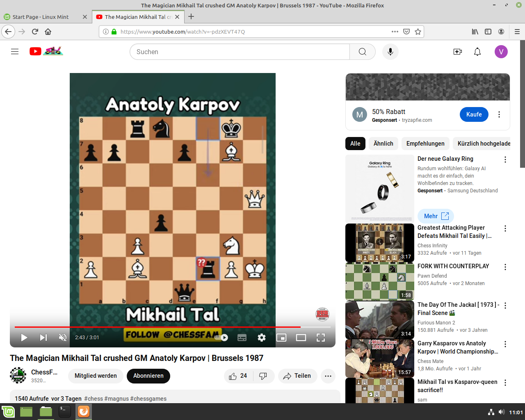Unmute the video volume
525x420 pixels.
[63, 338]
